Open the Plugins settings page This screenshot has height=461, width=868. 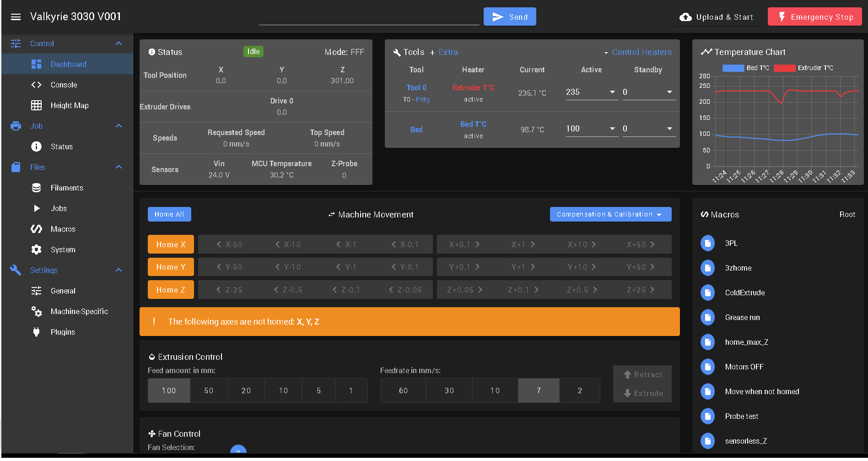tap(63, 332)
